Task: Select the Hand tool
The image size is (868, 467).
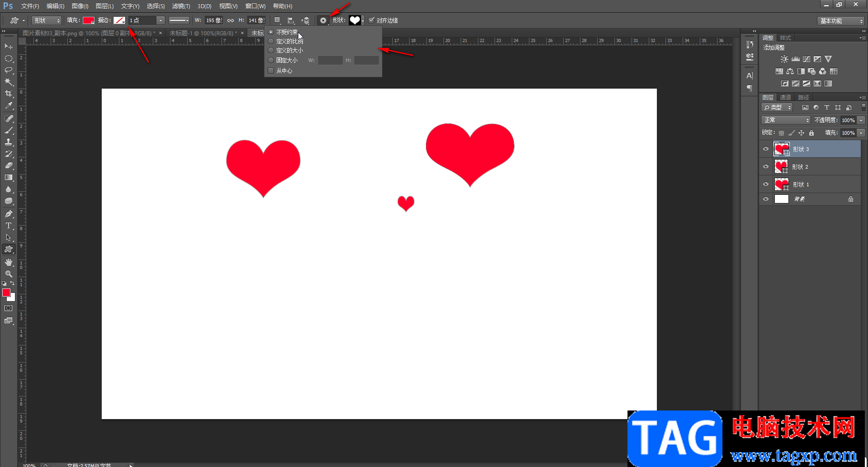Action: coord(9,262)
